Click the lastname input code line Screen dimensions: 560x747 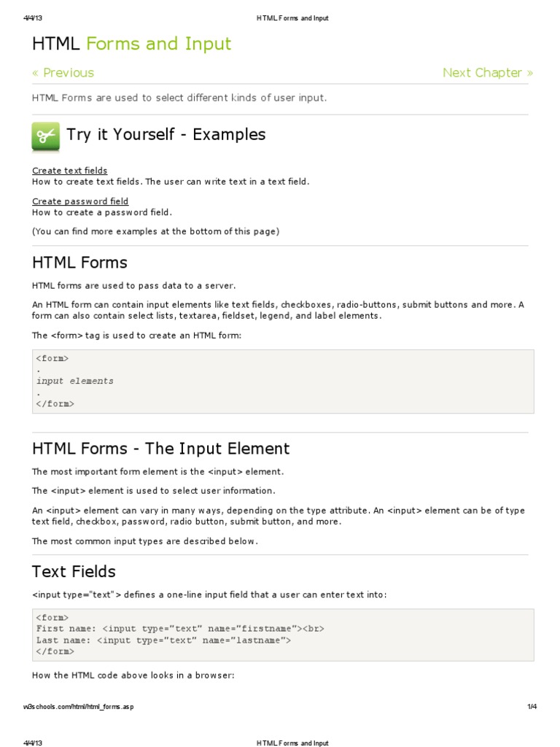(163, 640)
